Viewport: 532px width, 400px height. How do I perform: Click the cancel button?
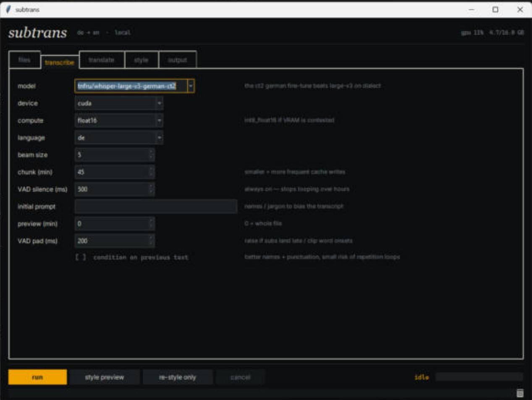[x=240, y=377]
